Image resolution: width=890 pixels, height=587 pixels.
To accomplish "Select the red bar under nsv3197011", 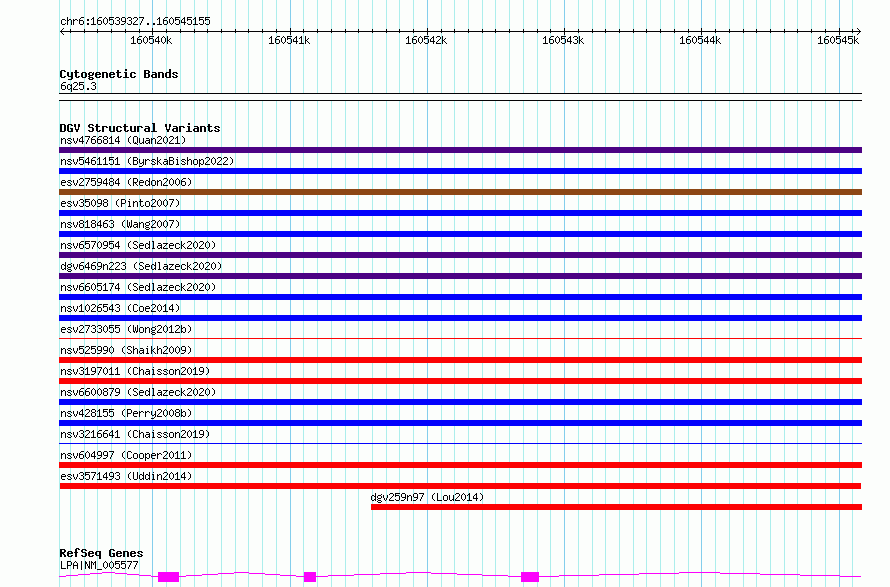I will pos(460,381).
